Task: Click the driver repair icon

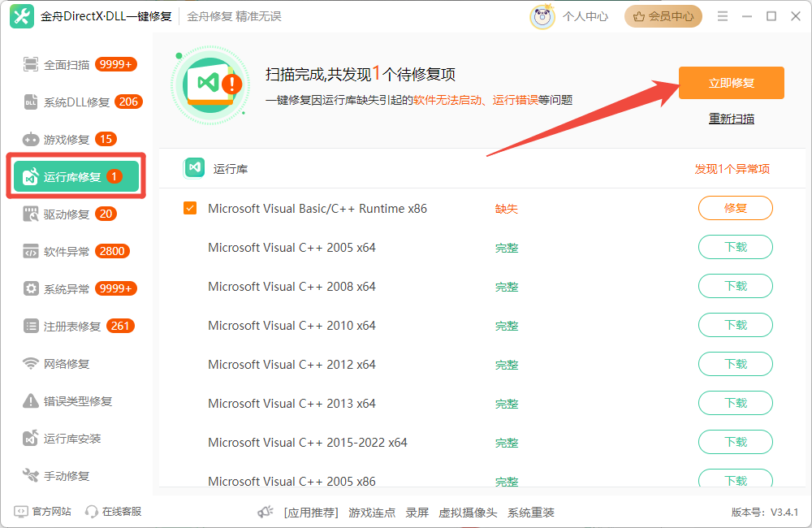Action: tap(31, 214)
